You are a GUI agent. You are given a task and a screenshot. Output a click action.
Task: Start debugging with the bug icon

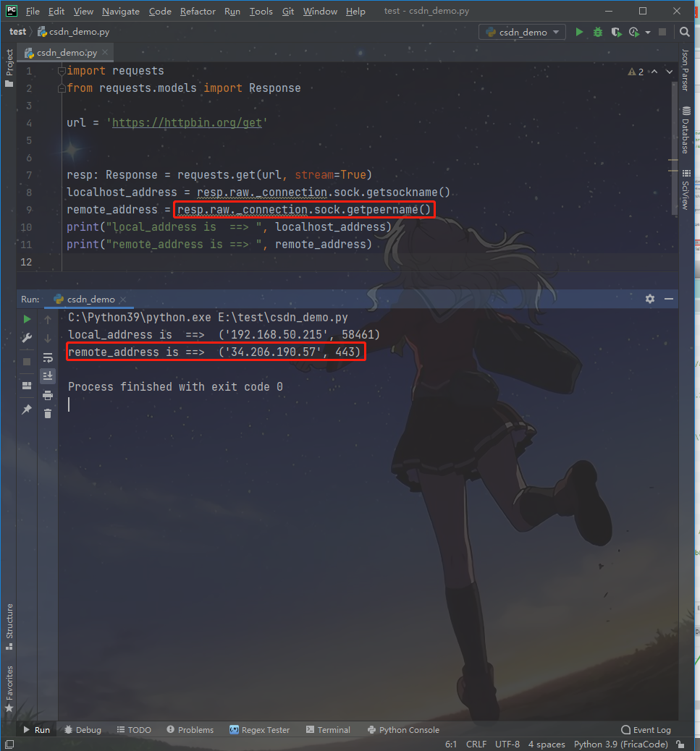[x=597, y=32]
